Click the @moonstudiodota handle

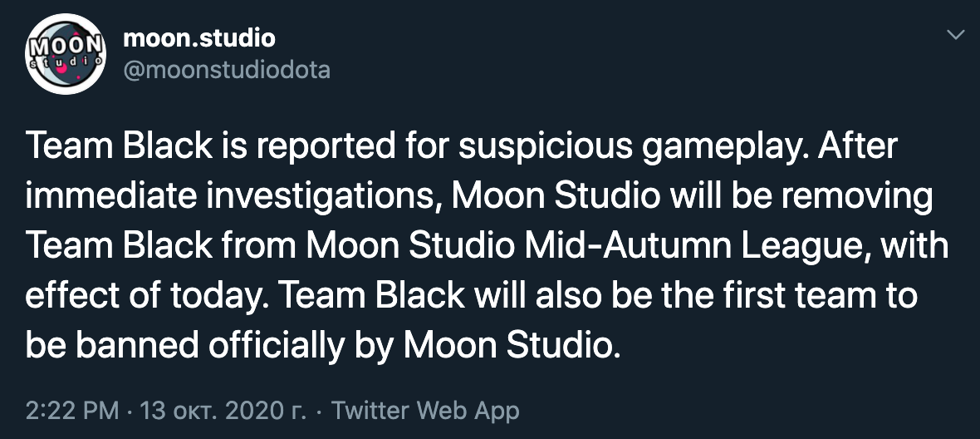click(226, 70)
